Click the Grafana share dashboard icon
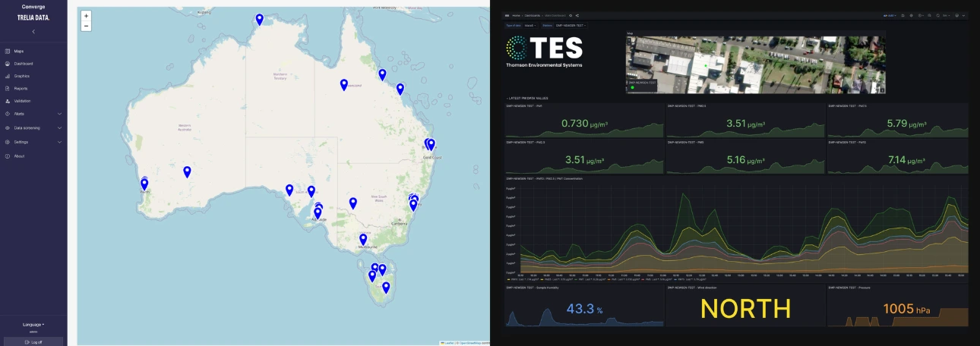Image resolution: width=980 pixels, height=346 pixels. click(x=577, y=15)
